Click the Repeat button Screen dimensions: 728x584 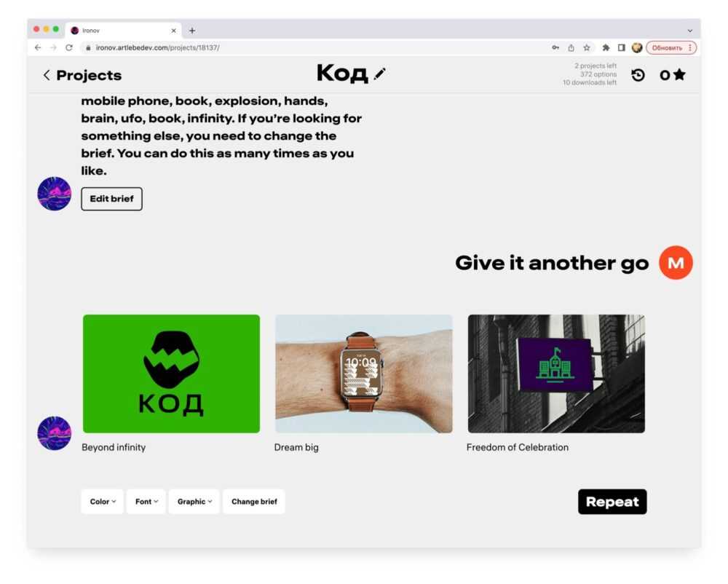click(612, 502)
